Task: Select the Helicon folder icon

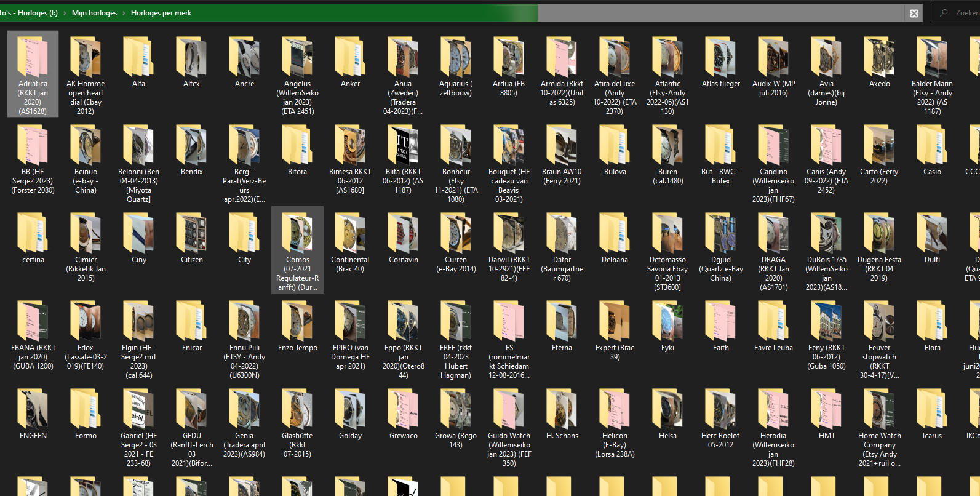Action: click(615, 409)
